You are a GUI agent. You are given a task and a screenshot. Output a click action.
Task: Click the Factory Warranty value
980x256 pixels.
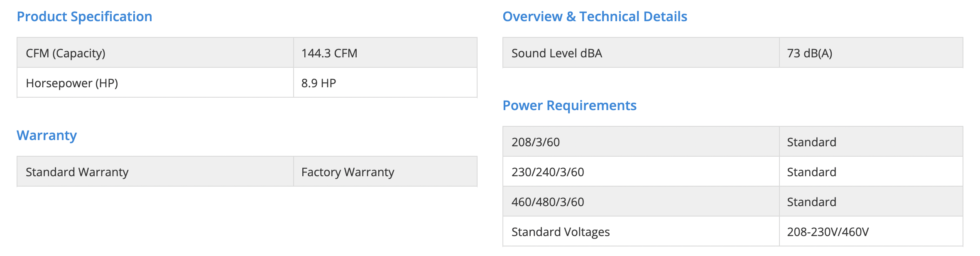click(348, 172)
